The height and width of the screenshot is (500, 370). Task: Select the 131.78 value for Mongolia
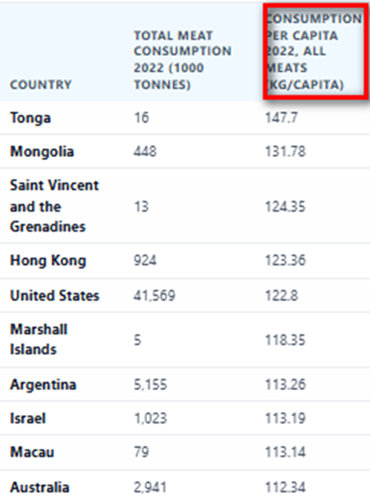(285, 152)
